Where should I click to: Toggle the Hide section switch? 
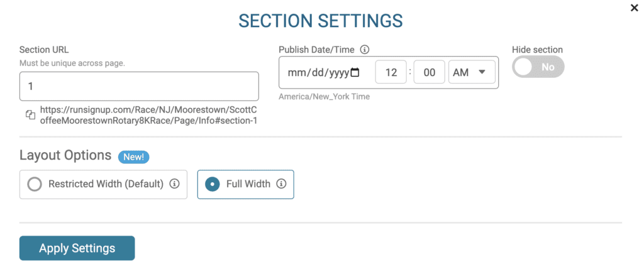[x=538, y=67]
